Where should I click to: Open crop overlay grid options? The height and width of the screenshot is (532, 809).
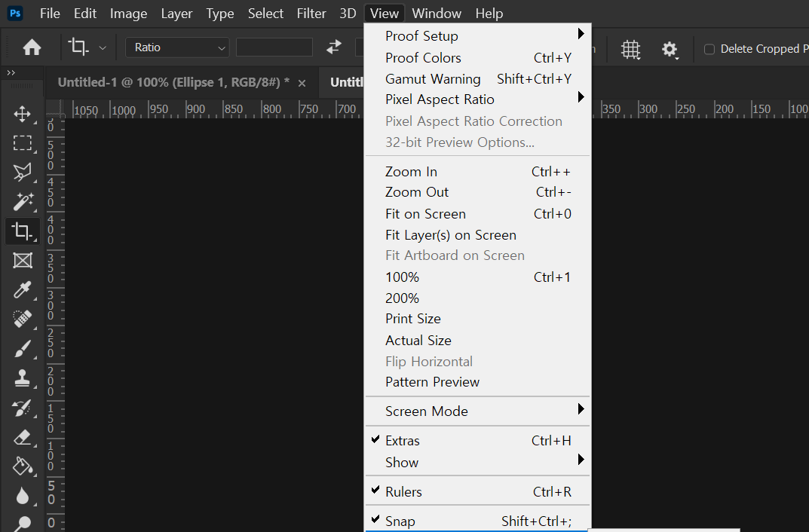pos(630,50)
